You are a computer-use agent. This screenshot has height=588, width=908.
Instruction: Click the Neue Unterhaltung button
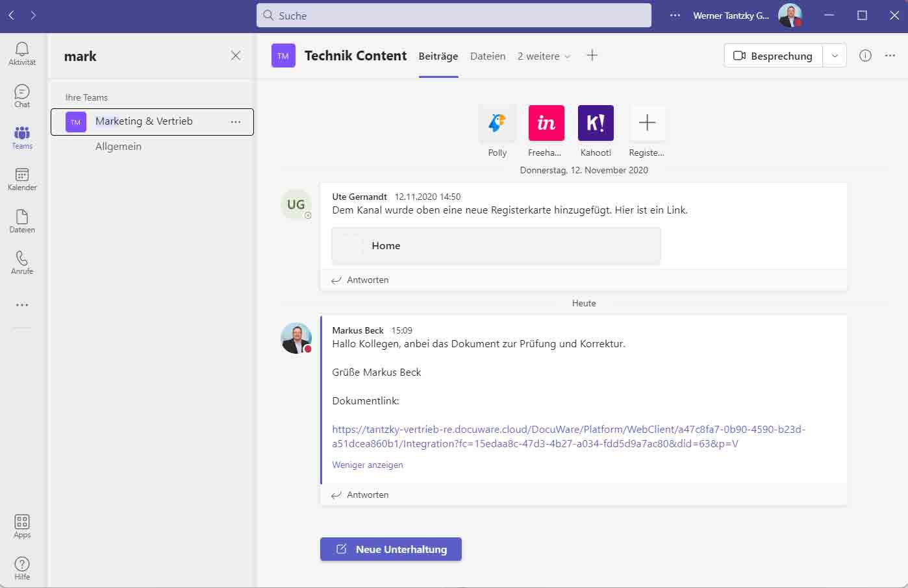[x=391, y=549]
